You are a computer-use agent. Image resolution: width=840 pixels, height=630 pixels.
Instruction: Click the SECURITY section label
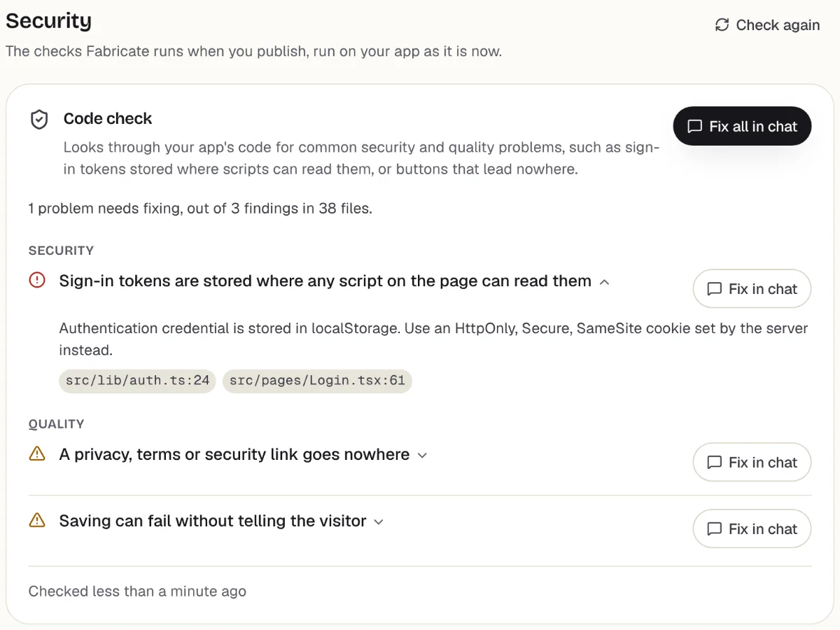[x=61, y=251]
